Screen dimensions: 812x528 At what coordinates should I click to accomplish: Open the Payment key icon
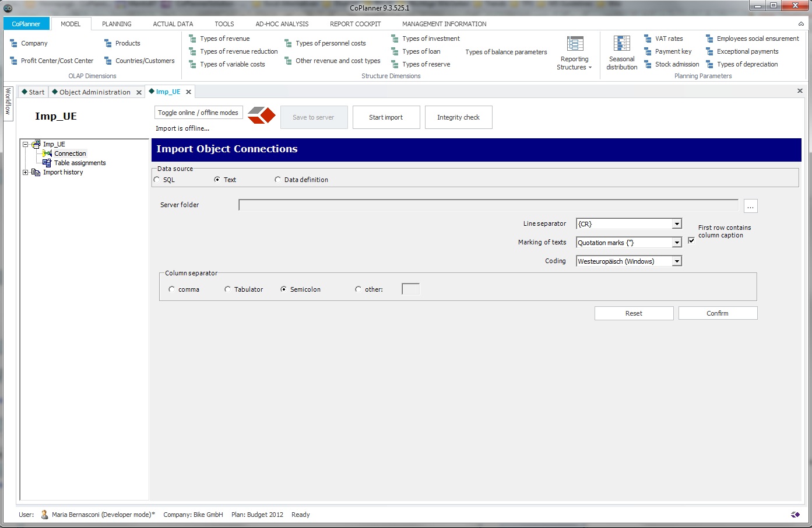[648, 51]
